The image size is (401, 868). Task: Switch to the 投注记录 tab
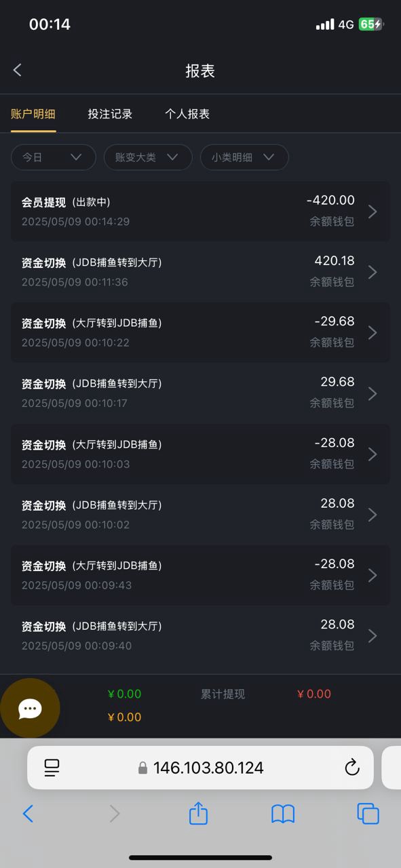(x=110, y=114)
